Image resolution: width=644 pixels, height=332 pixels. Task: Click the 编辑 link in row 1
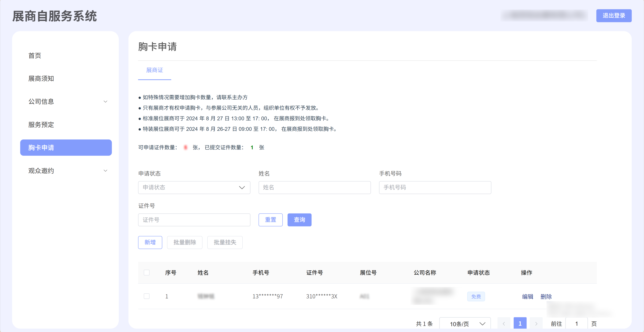(528, 296)
